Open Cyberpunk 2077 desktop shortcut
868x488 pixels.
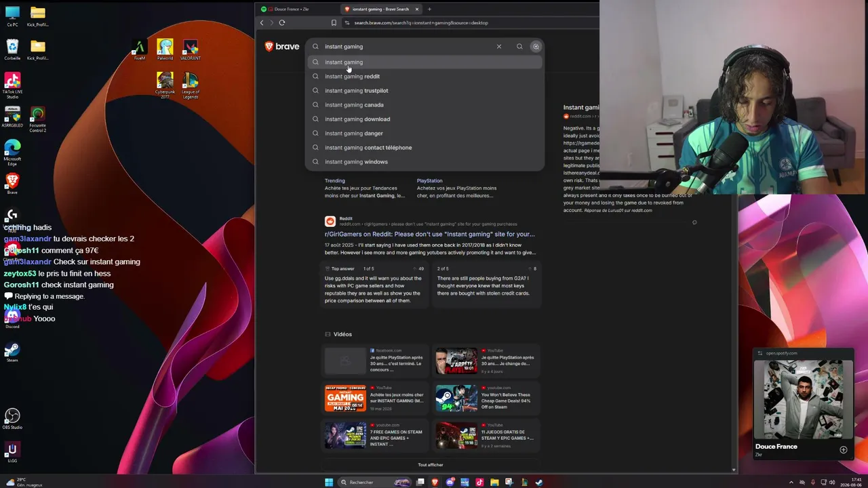click(165, 85)
